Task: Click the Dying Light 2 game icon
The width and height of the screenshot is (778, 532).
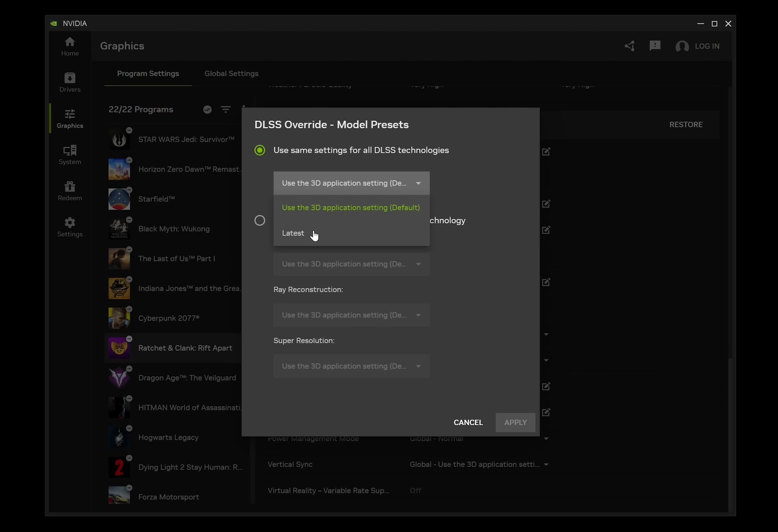Action: pyautogui.click(x=119, y=467)
